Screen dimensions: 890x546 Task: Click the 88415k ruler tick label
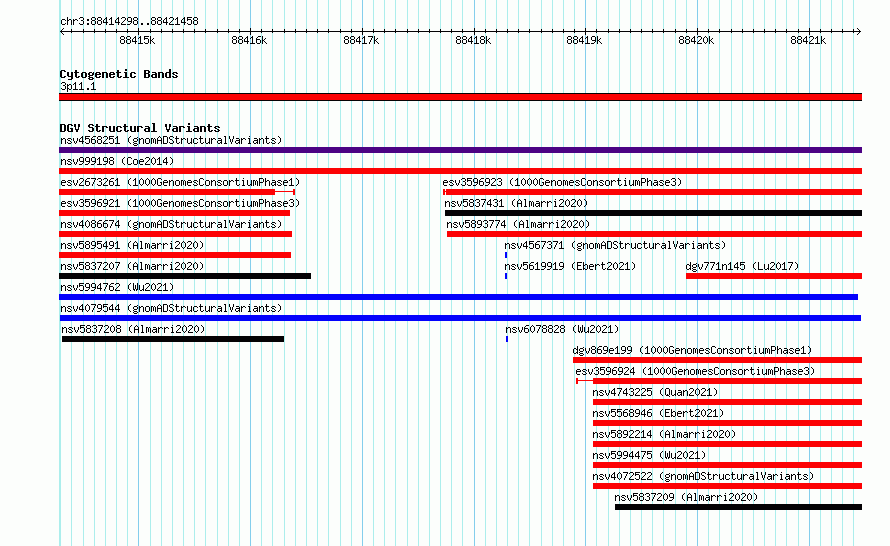pyautogui.click(x=137, y=40)
